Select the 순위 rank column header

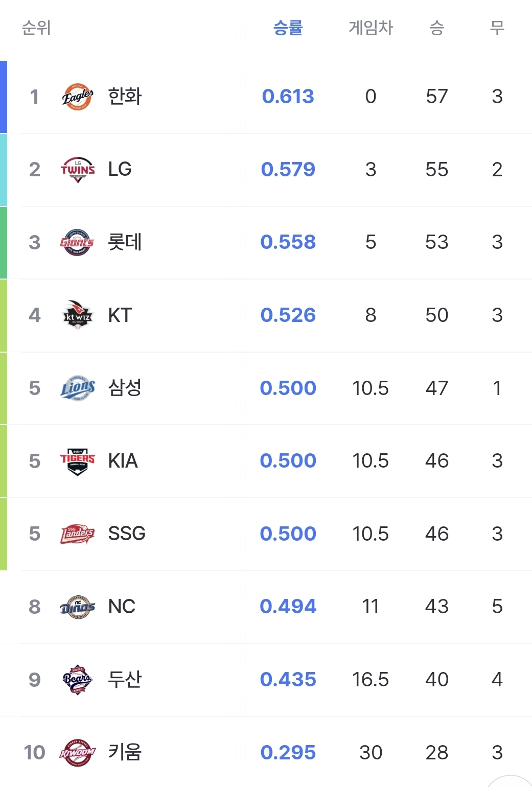click(x=36, y=28)
